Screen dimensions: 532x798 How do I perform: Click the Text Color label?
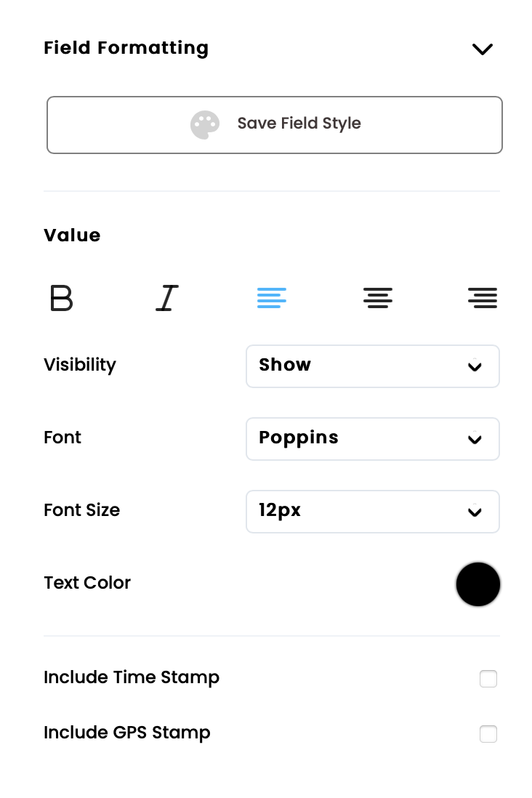[87, 583]
